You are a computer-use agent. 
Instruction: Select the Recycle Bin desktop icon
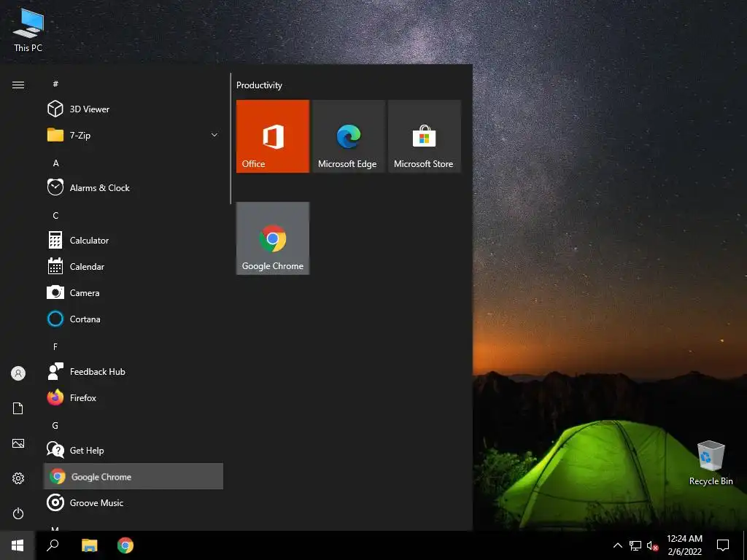pos(711,463)
